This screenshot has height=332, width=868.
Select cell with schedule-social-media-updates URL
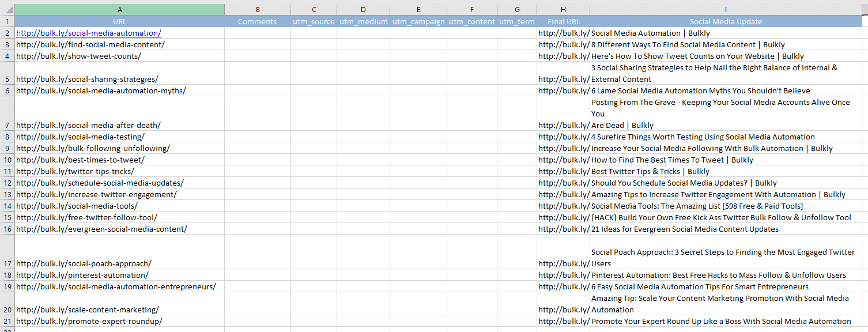120,183
